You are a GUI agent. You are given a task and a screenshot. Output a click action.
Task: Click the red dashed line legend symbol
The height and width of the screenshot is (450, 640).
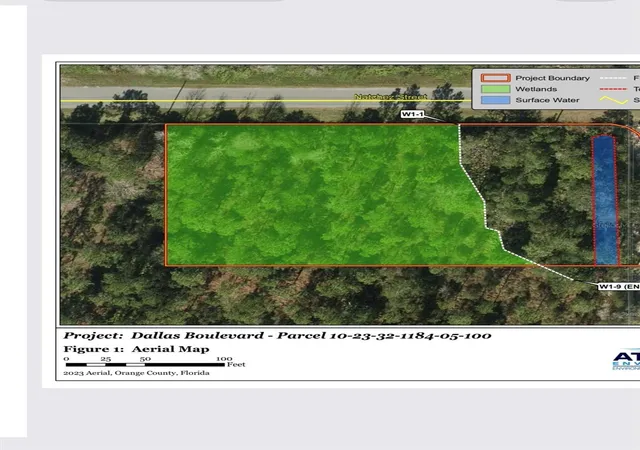[613, 89]
